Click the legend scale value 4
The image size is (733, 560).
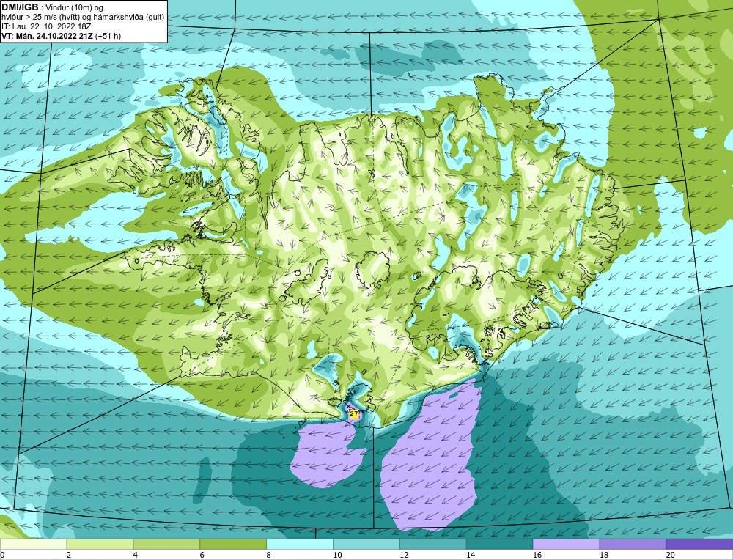(x=136, y=555)
